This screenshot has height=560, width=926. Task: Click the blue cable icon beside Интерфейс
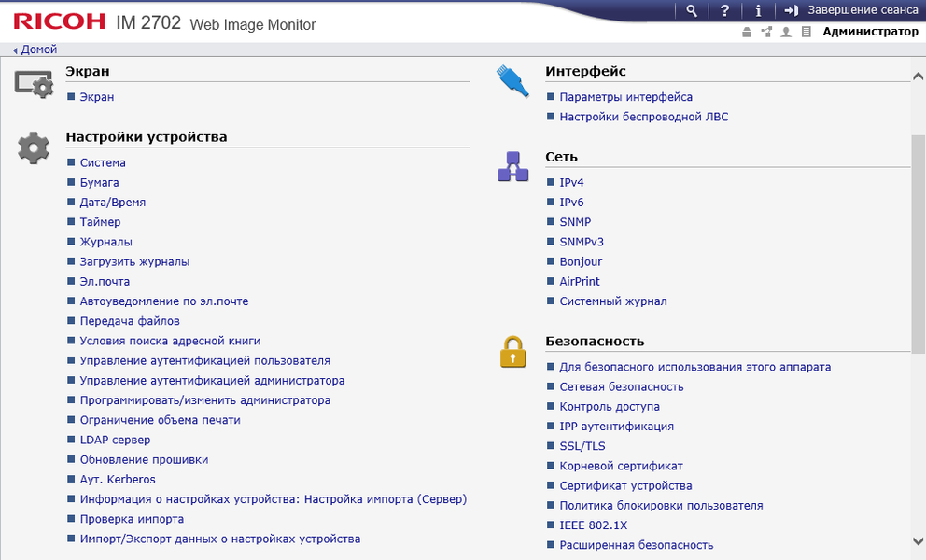(512, 81)
